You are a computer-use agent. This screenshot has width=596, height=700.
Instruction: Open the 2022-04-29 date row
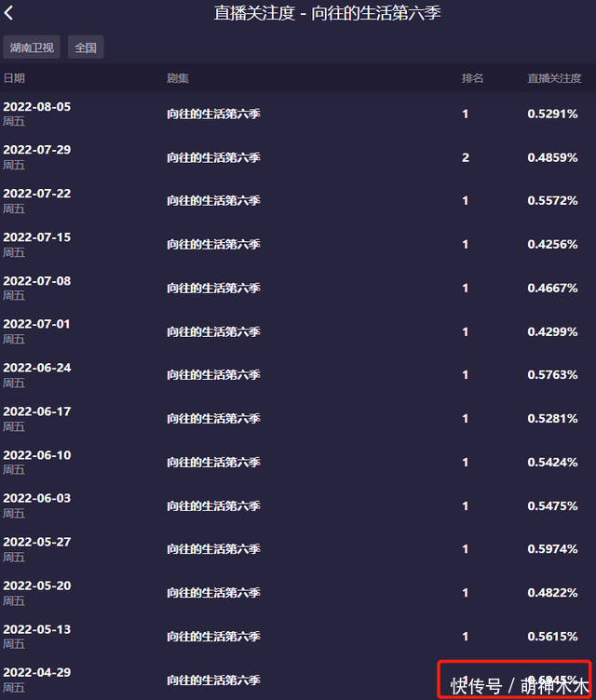(36, 672)
